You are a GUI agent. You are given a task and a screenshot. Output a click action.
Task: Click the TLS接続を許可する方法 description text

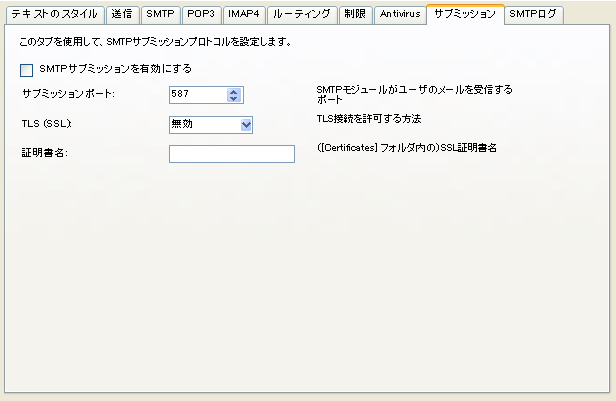368,119
